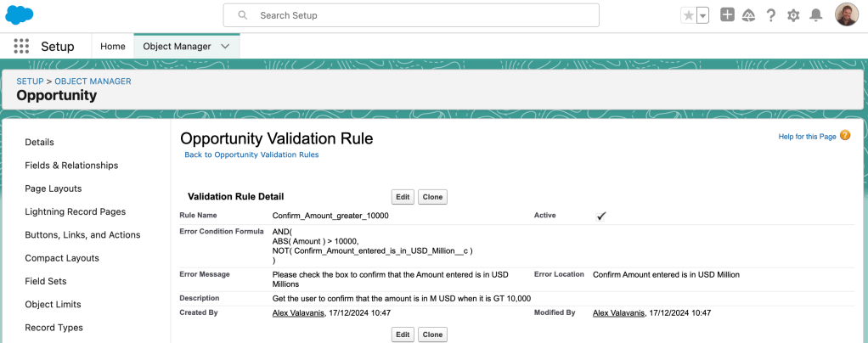
Task: Select Page Layouts in the sidebar
Action: point(54,188)
